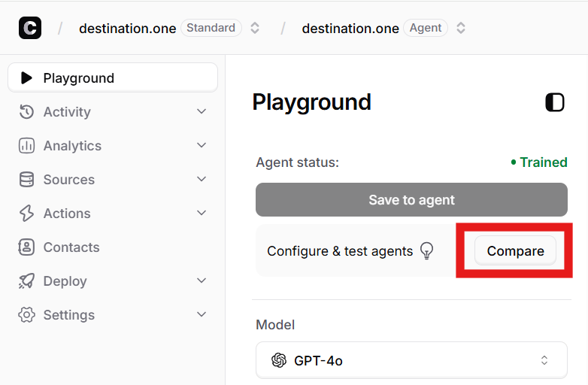Click the Save to agent button
This screenshot has width=588, height=385.
point(411,199)
